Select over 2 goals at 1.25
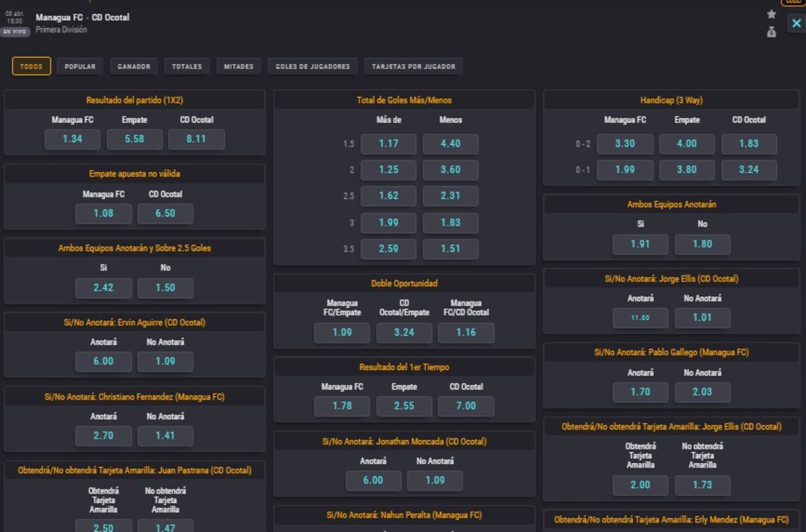 tap(388, 170)
